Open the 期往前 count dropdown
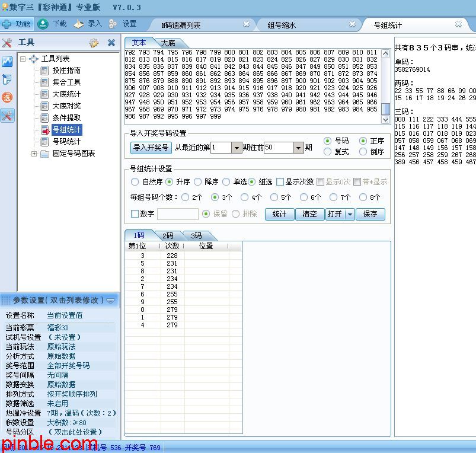The width and height of the screenshot is (476, 453). click(x=298, y=148)
